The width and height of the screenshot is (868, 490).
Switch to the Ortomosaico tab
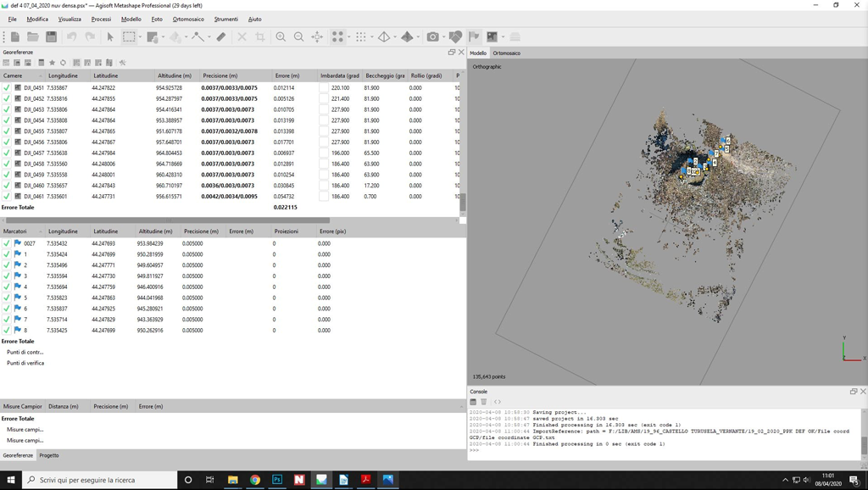coord(507,53)
